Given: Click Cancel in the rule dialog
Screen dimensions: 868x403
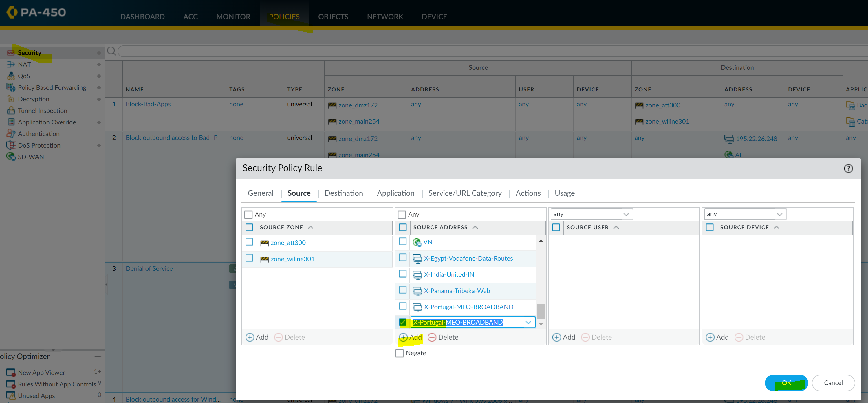Looking at the screenshot, I should [833, 383].
